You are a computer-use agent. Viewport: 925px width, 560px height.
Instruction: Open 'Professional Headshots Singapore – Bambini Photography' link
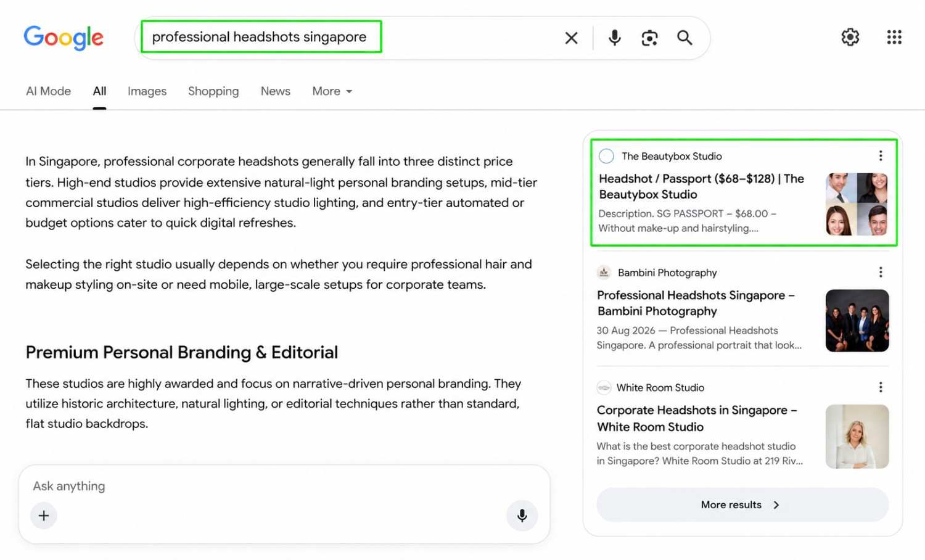coord(696,303)
